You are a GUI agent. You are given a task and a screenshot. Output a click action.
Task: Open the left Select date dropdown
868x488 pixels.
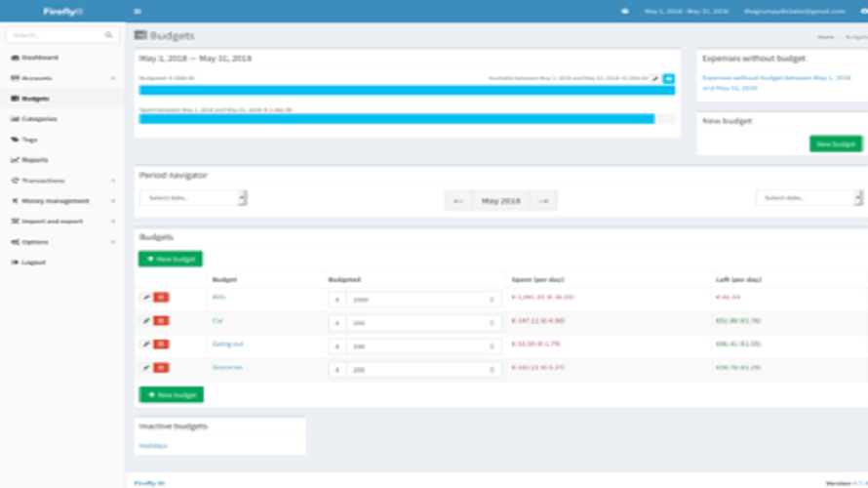coord(193,197)
